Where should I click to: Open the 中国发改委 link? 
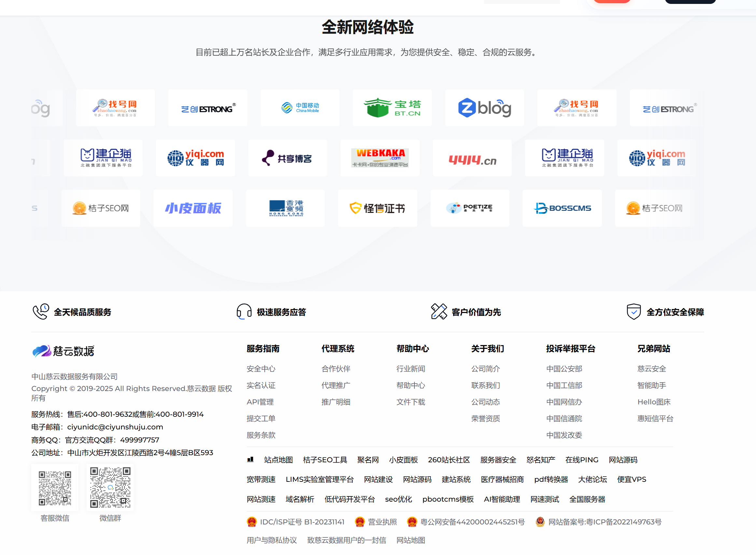tap(564, 435)
